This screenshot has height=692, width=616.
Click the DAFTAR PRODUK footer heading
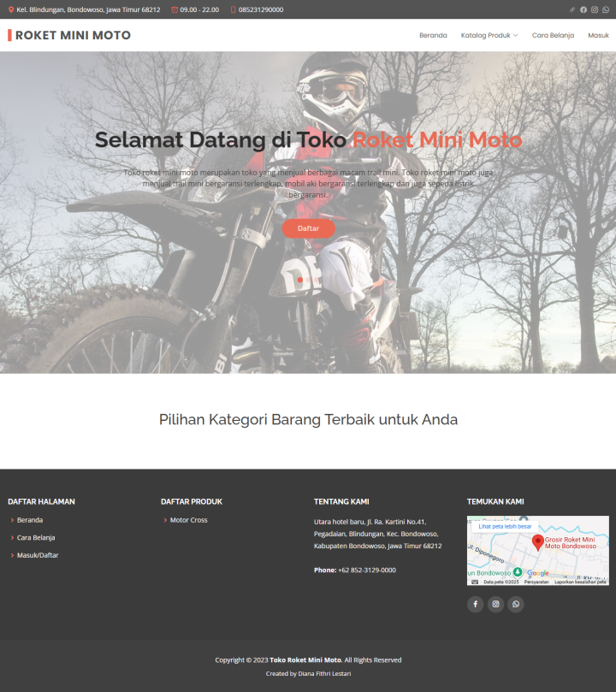tap(192, 502)
